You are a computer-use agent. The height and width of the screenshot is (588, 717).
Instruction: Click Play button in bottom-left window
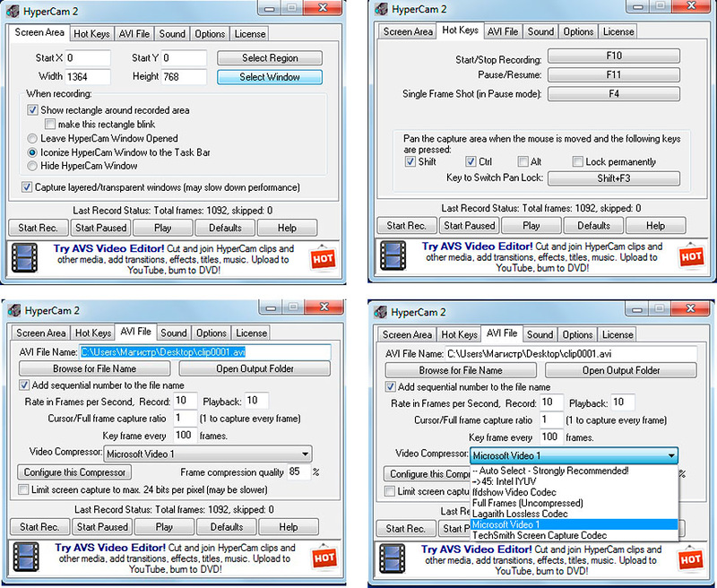coord(164,527)
